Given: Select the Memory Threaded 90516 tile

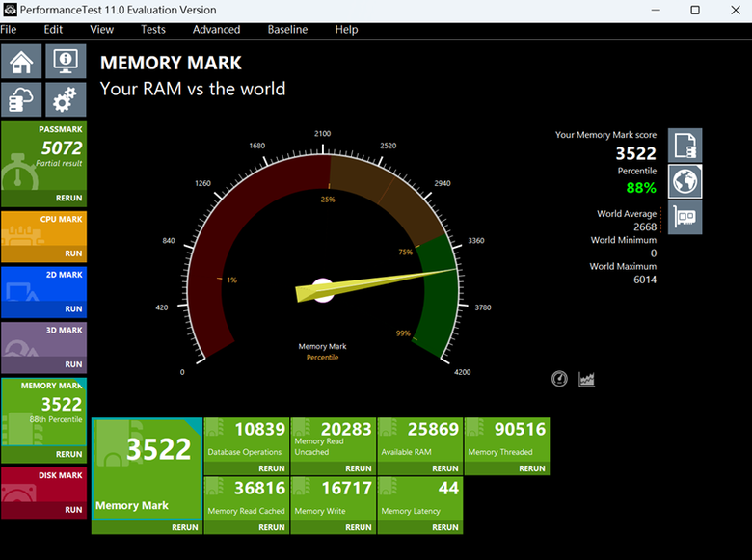Looking at the screenshot, I should tap(507, 440).
